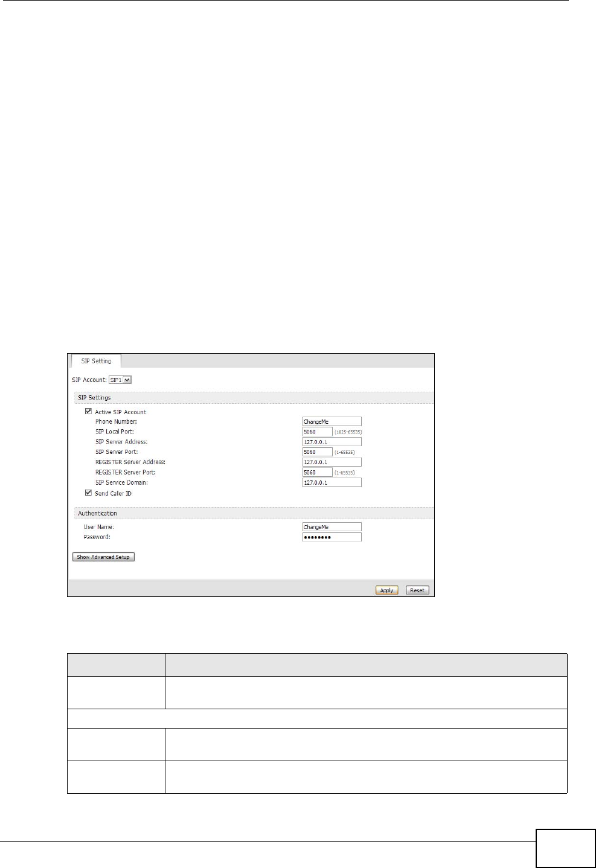Click the SIP Local Port field
This screenshot has width=596, height=868.
(x=317, y=432)
